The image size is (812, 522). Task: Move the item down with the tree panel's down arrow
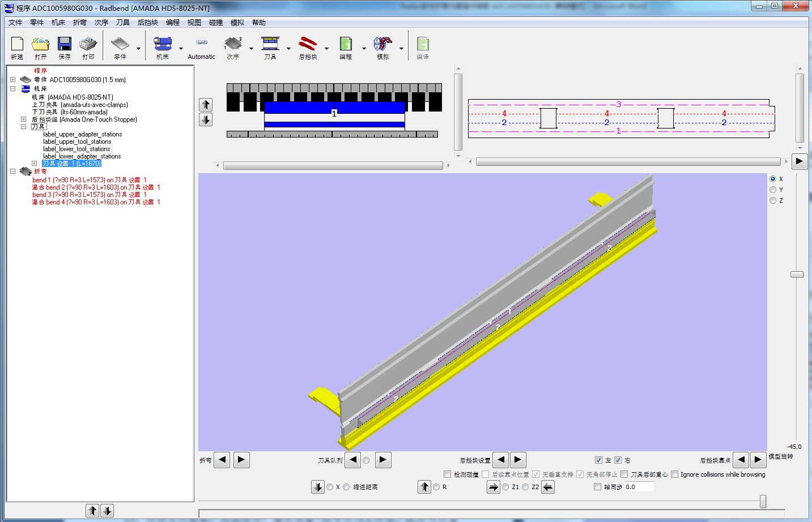coord(107,511)
